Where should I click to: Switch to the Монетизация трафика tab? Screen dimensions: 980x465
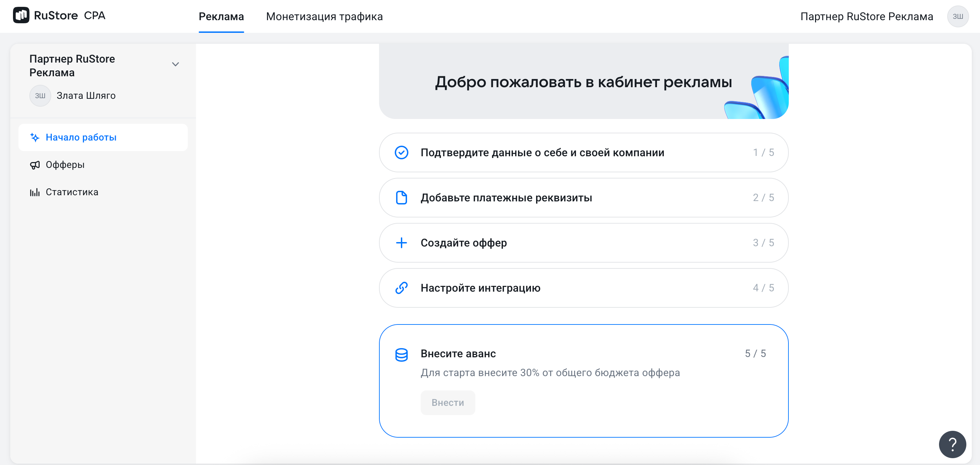coord(324,16)
